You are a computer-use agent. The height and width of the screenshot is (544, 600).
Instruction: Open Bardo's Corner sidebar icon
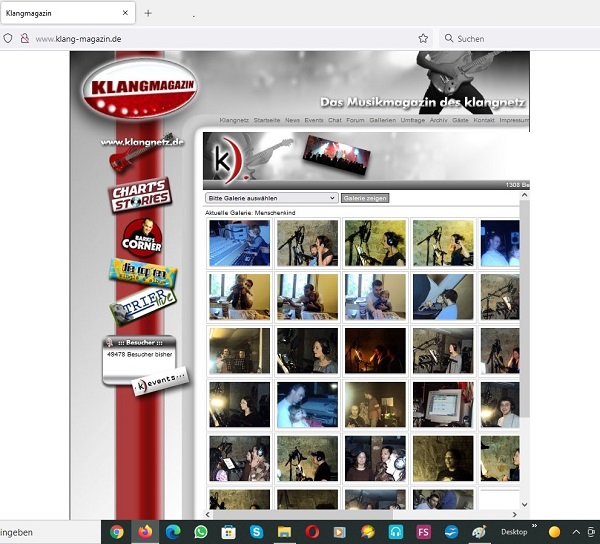coord(141,236)
